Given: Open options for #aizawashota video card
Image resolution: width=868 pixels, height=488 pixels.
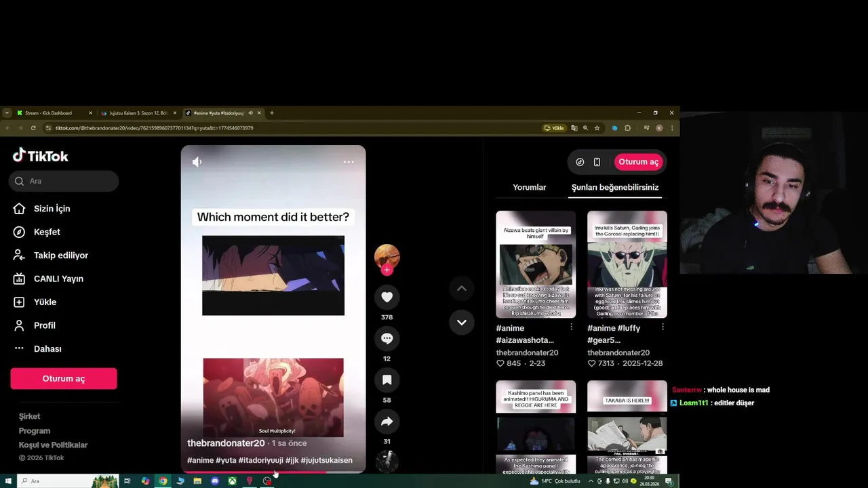Looking at the screenshot, I should click(x=571, y=327).
